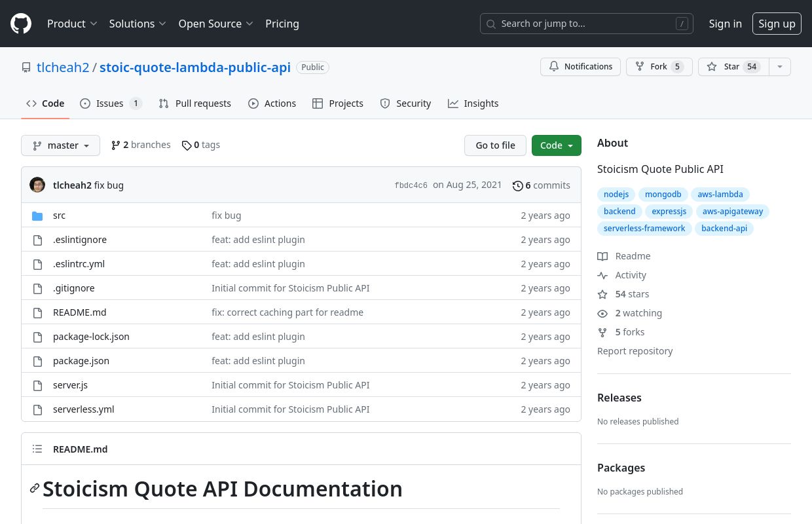Select the mongodb topic tag
Image resolution: width=812 pixels, height=524 pixels.
pos(663,195)
